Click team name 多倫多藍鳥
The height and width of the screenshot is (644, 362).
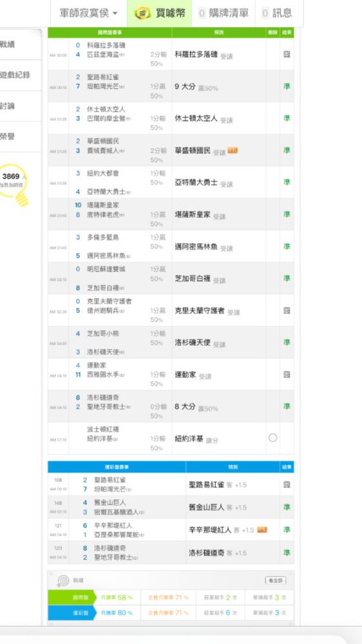pos(103,238)
